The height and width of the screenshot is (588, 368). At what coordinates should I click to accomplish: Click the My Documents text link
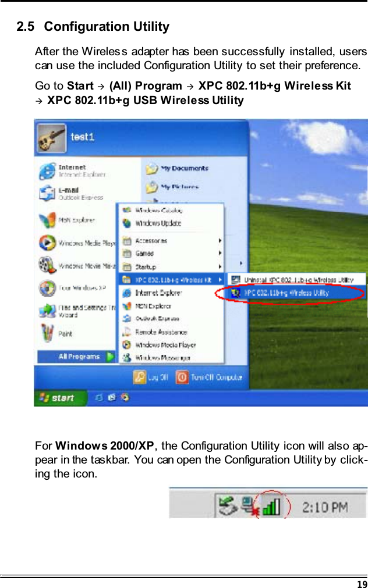tap(185, 169)
